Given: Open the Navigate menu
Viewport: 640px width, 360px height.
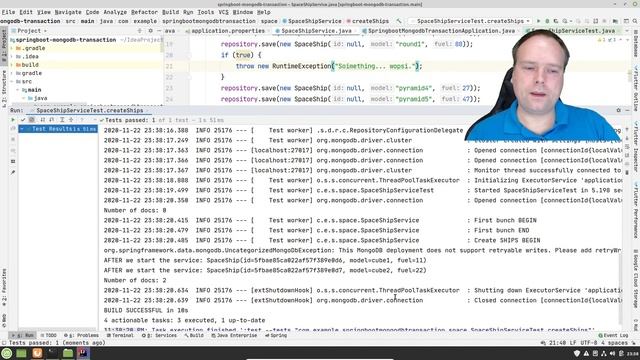Looking at the screenshot, I should 68,12.
